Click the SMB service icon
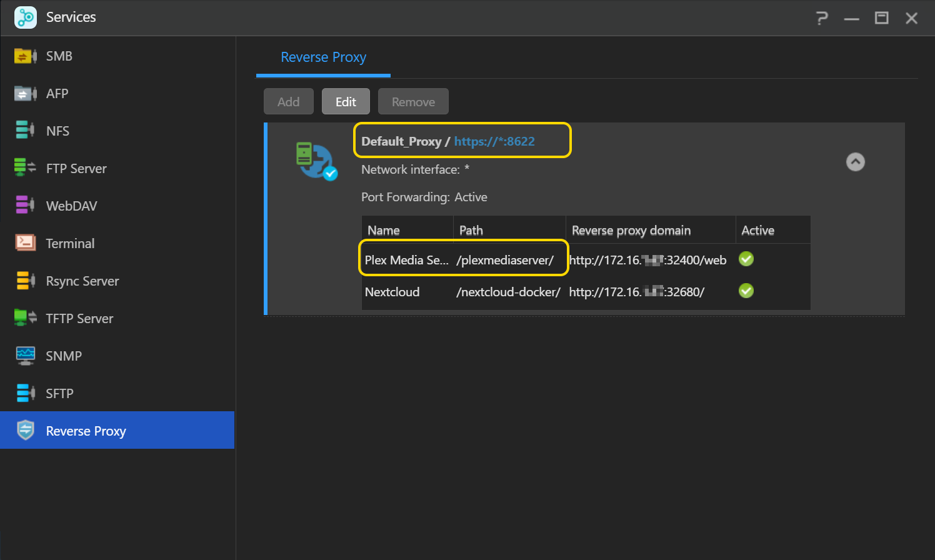This screenshot has width=935, height=560. point(25,56)
